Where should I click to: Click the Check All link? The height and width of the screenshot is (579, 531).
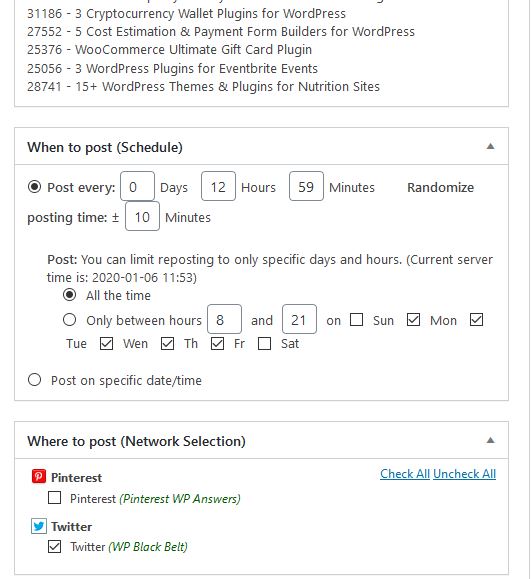click(405, 474)
